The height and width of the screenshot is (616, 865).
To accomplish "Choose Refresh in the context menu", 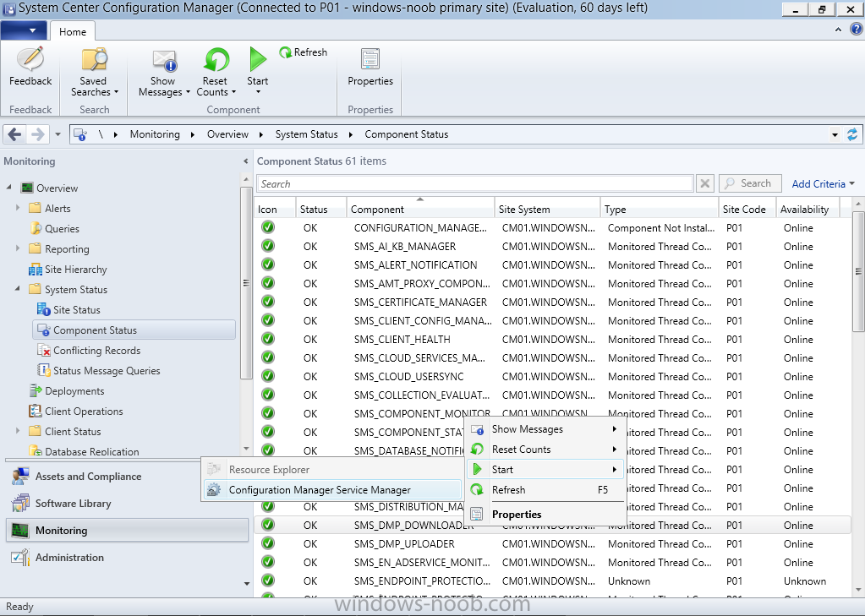I will [x=545, y=490].
